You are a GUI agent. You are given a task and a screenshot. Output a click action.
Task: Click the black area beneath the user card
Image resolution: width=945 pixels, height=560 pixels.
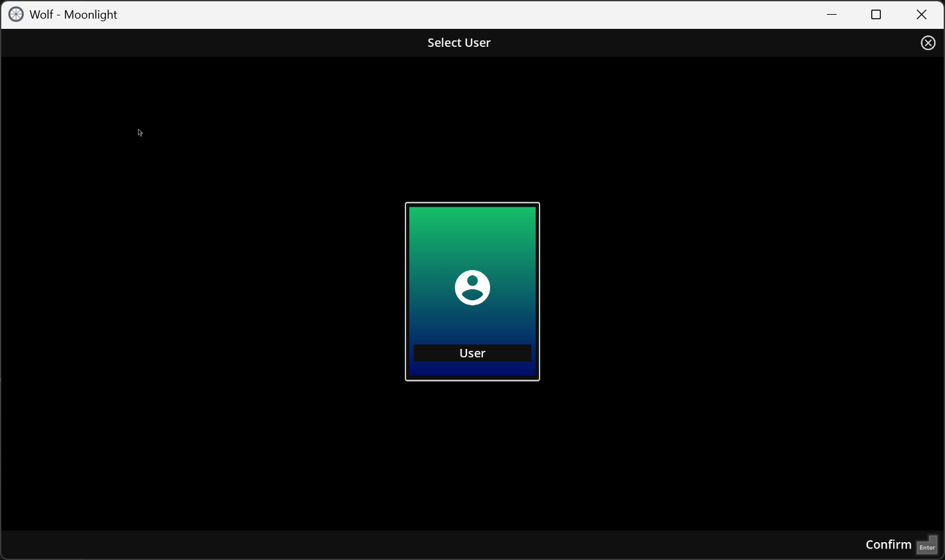(x=473, y=455)
